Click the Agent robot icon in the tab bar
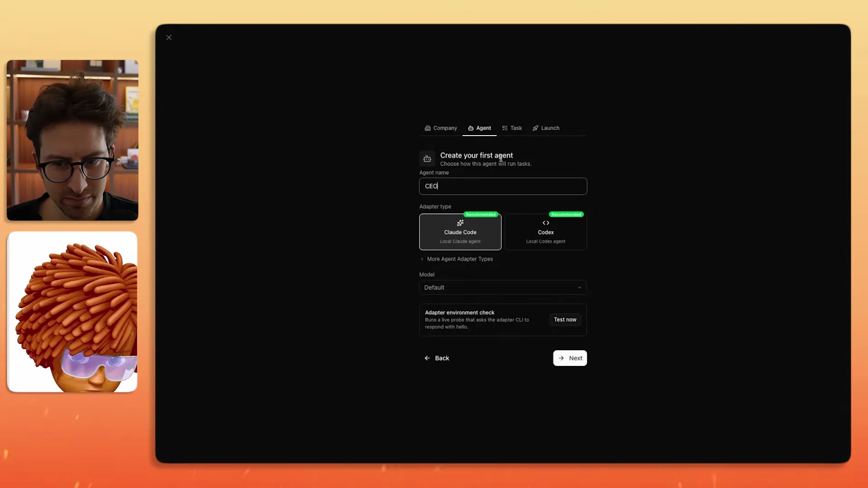This screenshot has width=868, height=488. click(x=471, y=128)
